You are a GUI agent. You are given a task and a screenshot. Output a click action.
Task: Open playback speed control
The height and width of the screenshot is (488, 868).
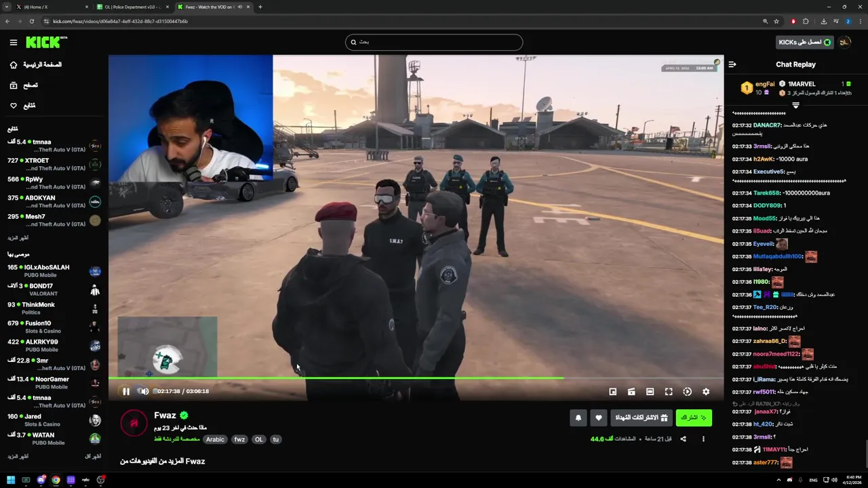tap(687, 392)
